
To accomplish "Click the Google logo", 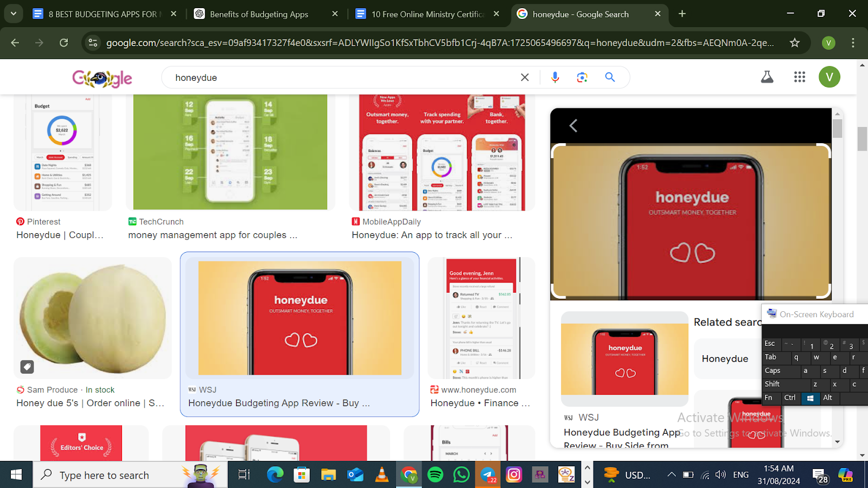I will (102, 78).
